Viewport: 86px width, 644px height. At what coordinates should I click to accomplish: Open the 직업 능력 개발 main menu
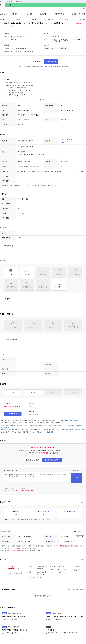tap(59, 14)
